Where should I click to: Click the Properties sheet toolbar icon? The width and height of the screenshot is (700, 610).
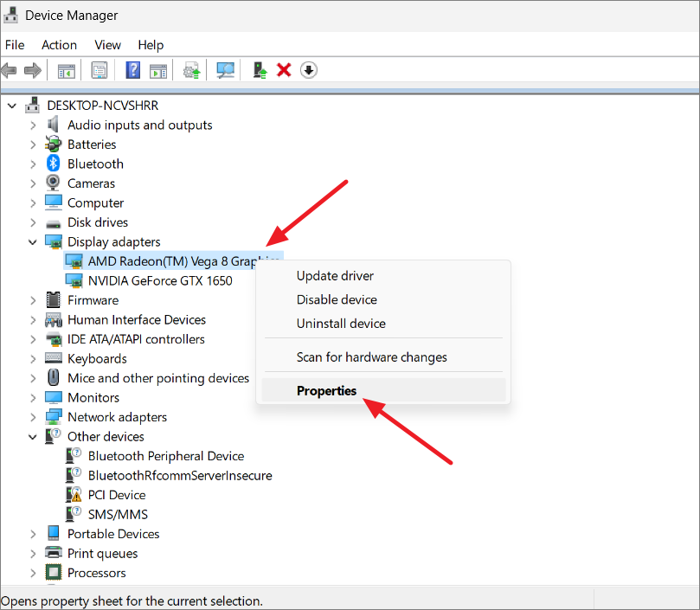[x=100, y=70]
